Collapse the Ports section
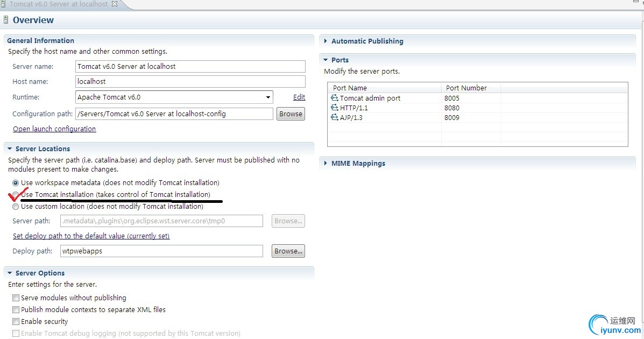The height and width of the screenshot is (339, 644). [325, 60]
